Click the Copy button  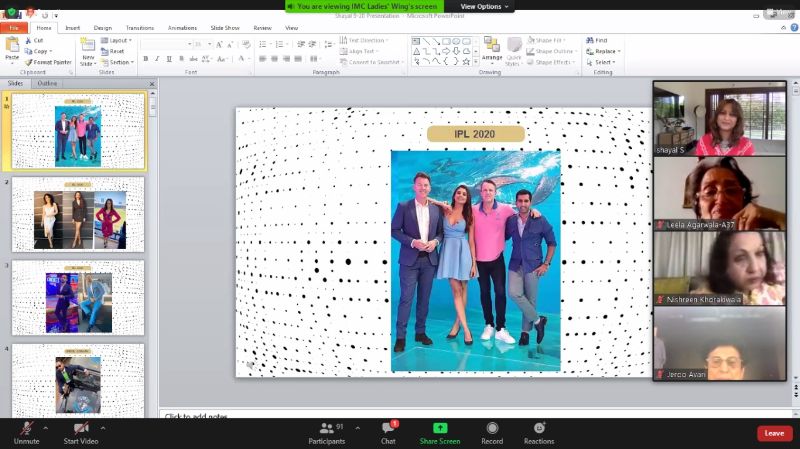[38, 51]
